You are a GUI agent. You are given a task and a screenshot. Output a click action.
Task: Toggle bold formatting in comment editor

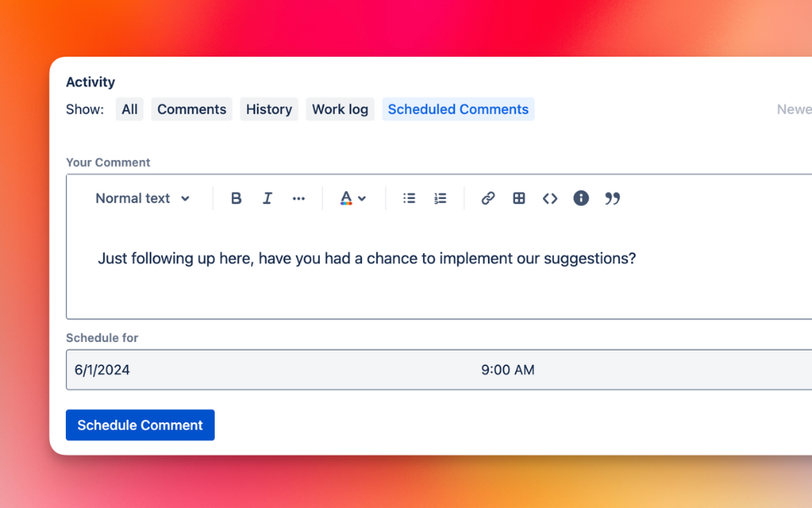[x=236, y=198]
